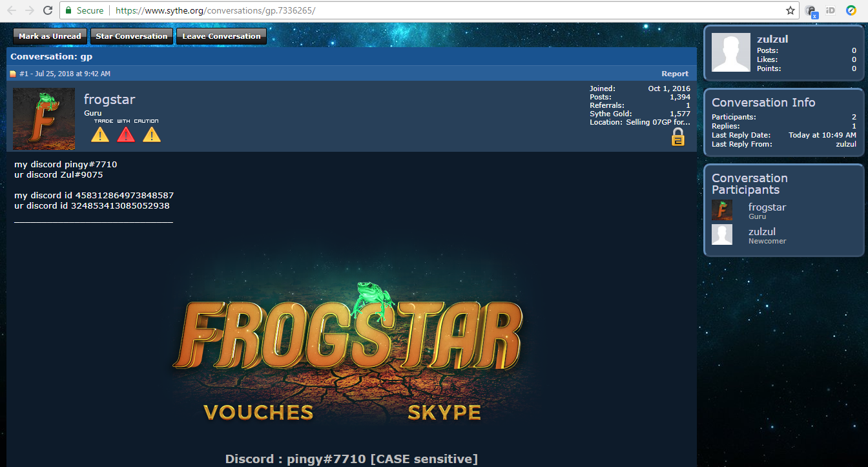The height and width of the screenshot is (467, 868).
Task: Click the Conversation Info heading
Action: pos(763,103)
